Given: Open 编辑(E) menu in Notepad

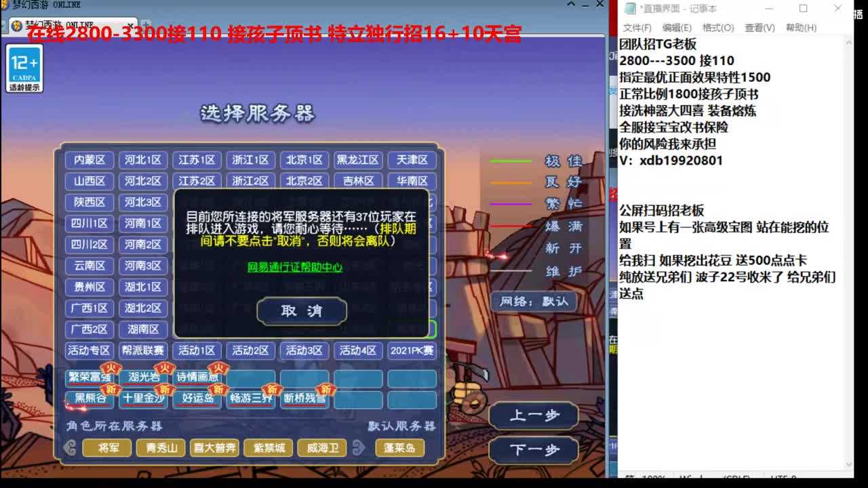Looking at the screenshot, I should [677, 28].
